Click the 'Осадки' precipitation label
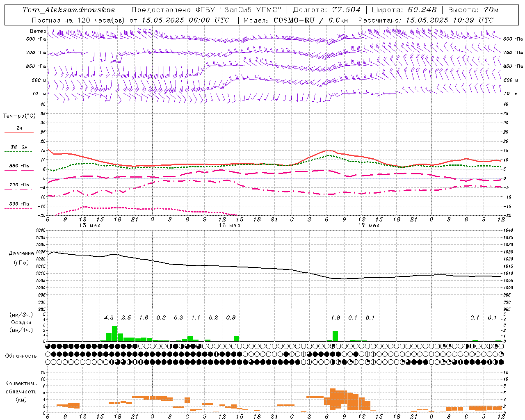525x420 pixels. [21, 322]
